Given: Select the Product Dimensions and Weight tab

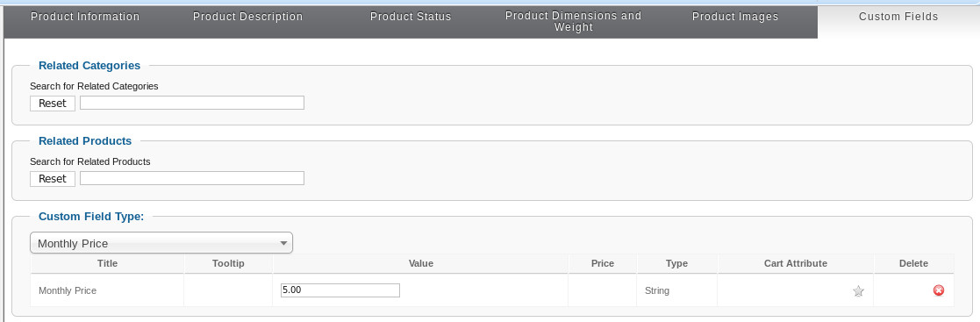Looking at the screenshot, I should (573, 22).
